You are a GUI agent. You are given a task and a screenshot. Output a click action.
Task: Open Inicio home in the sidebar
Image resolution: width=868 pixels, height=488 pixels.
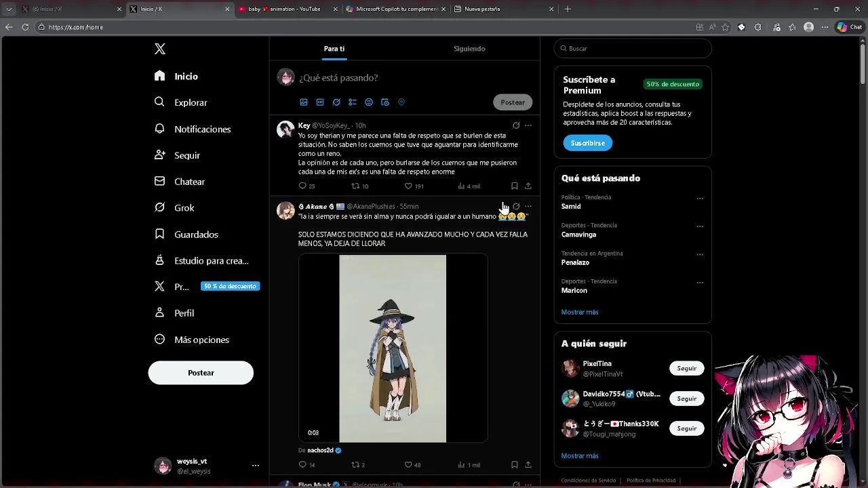(176, 77)
